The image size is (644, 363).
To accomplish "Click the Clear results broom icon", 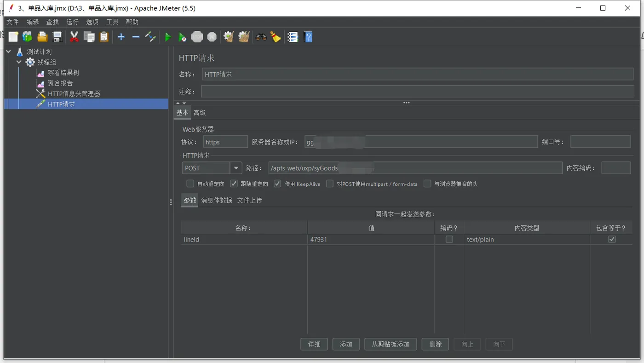I will 229,37.
